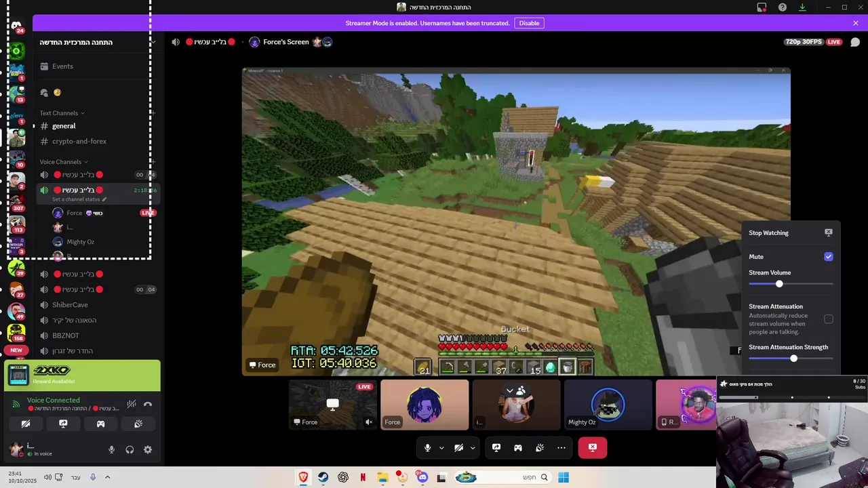Open File Explorer from the taskbar
The height and width of the screenshot is (488, 868).
click(382, 477)
